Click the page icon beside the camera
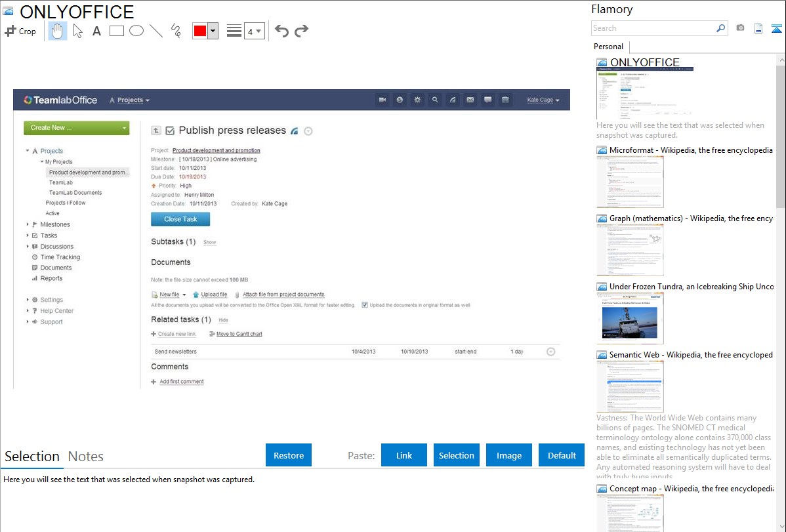786x532 pixels. pyautogui.click(x=758, y=28)
